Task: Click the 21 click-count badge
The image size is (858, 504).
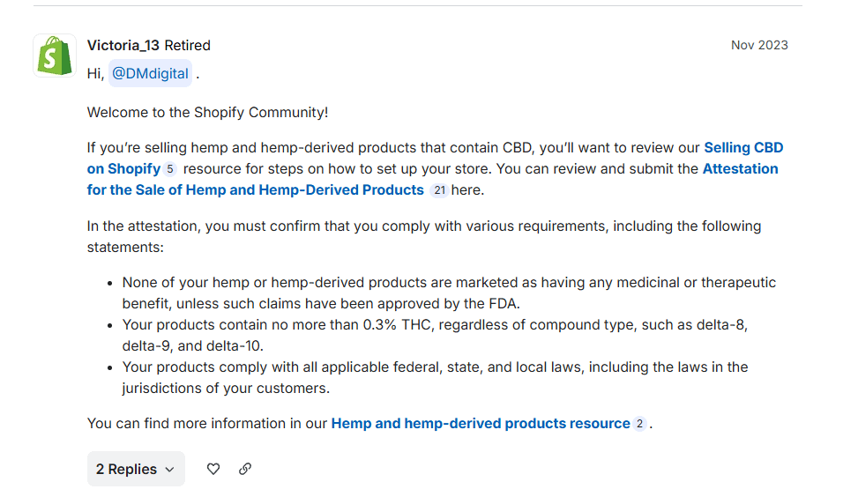Action: point(438,190)
